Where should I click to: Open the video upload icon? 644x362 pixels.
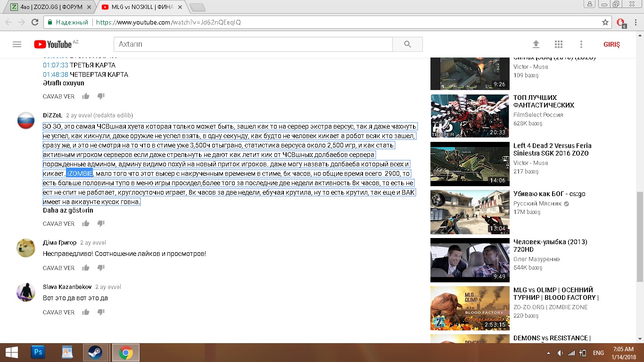(536, 44)
